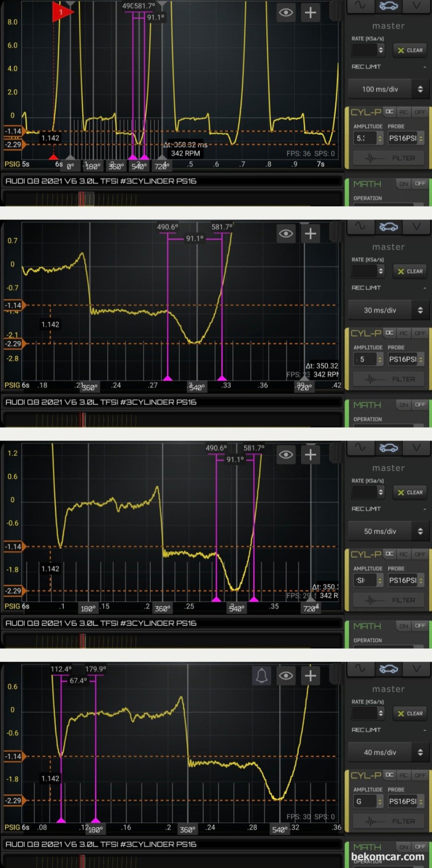Viewport: 432px width, 868px height.
Task: Click the plus icon in the 50 ms/div panel
Action: (310, 455)
